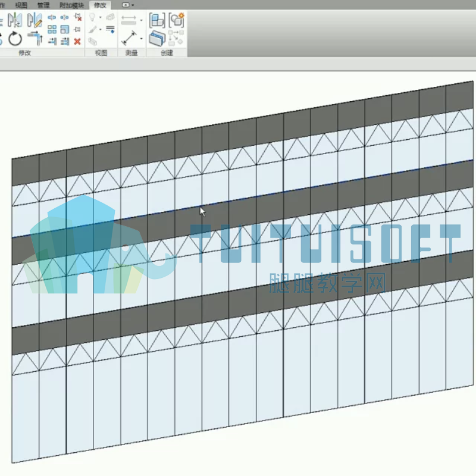Open the 附加模块 ribbon tab
The width and height of the screenshot is (476, 476).
[x=71, y=5]
